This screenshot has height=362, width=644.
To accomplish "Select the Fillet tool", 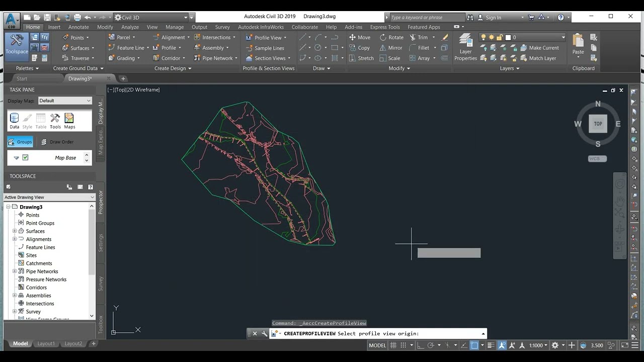I will pos(419,48).
